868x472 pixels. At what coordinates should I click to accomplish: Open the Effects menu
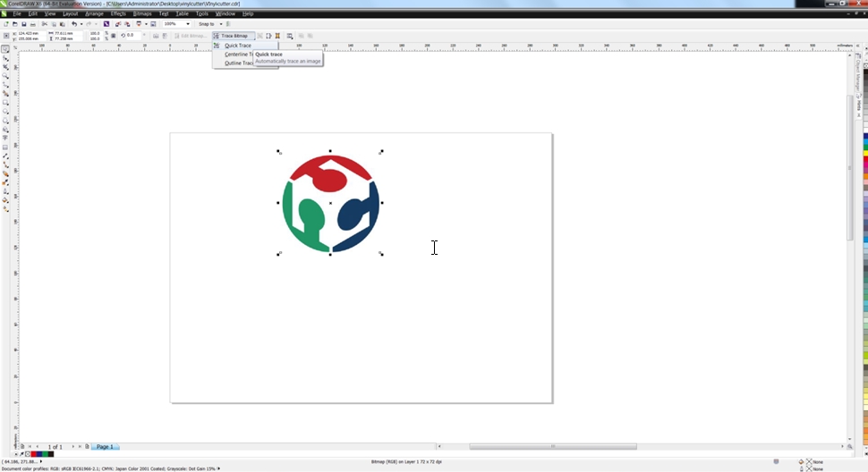pyautogui.click(x=118, y=13)
